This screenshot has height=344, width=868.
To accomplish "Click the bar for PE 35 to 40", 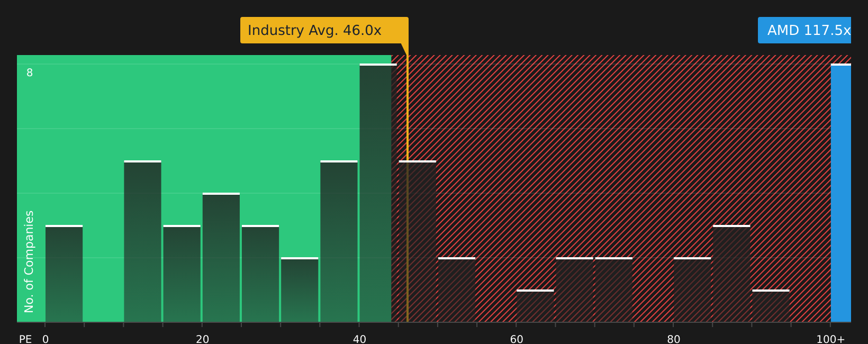I will (339, 241).
